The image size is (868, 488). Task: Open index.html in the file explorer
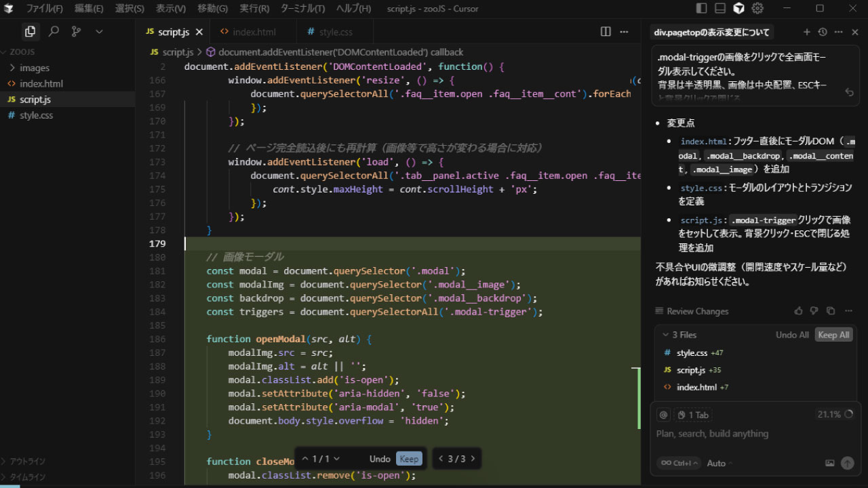[68, 83]
